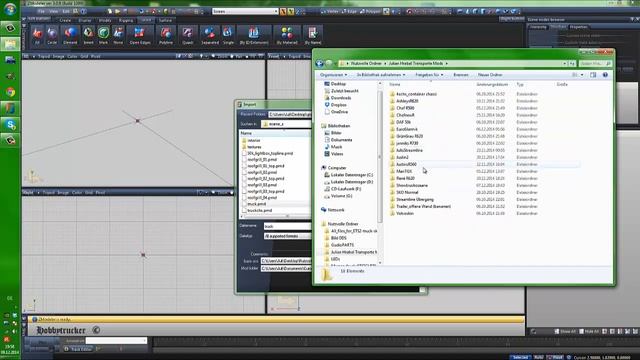Click the Neuer Ordner button

coord(490,75)
